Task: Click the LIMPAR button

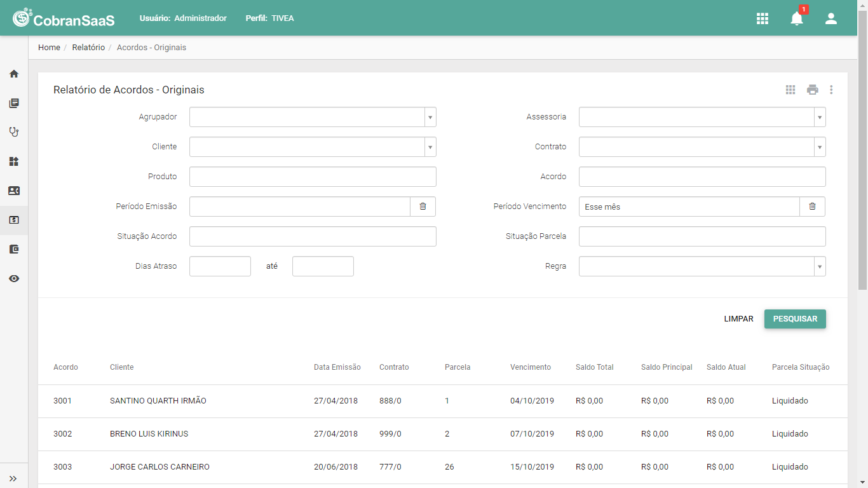Action: 738,319
